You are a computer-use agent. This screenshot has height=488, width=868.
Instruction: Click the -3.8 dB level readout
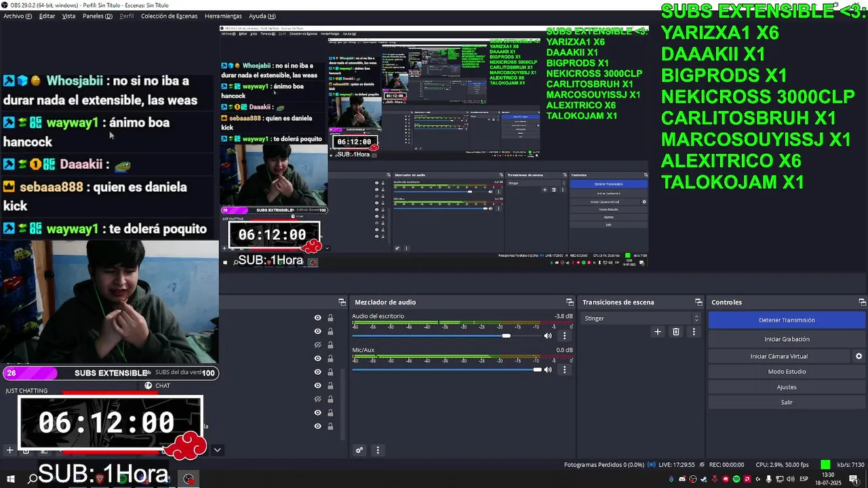tap(564, 316)
